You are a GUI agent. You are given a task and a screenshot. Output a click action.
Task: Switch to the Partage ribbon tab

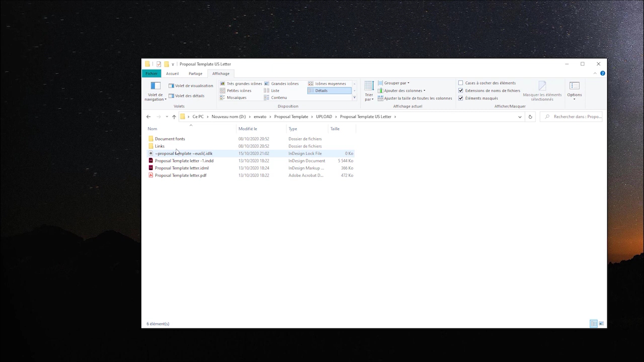click(x=195, y=73)
